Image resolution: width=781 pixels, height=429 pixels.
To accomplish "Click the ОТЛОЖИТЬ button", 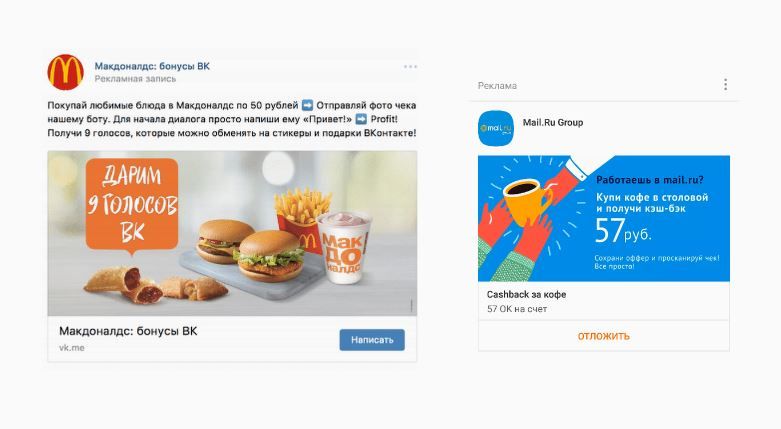I will click(604, 336).
